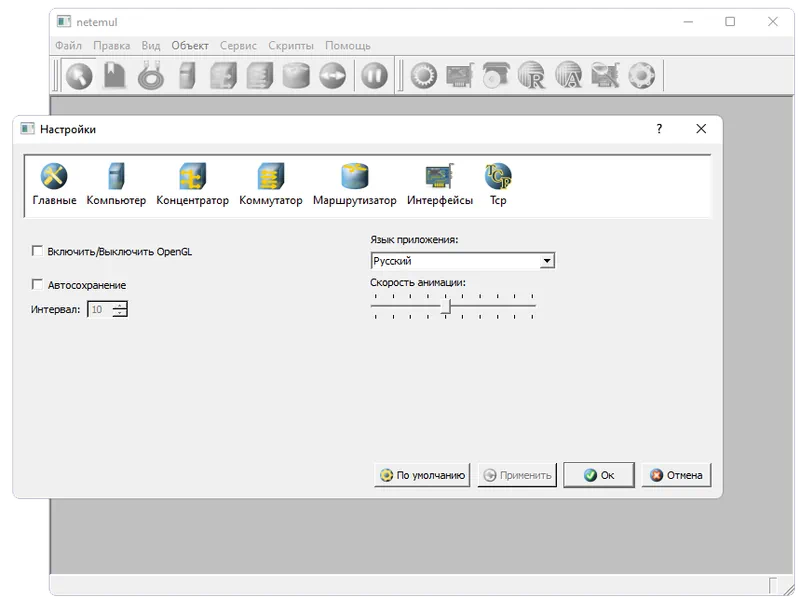Click the network card magnifier log icon
Viewport: 800px width, 600px height.
(x=605, y=76)
